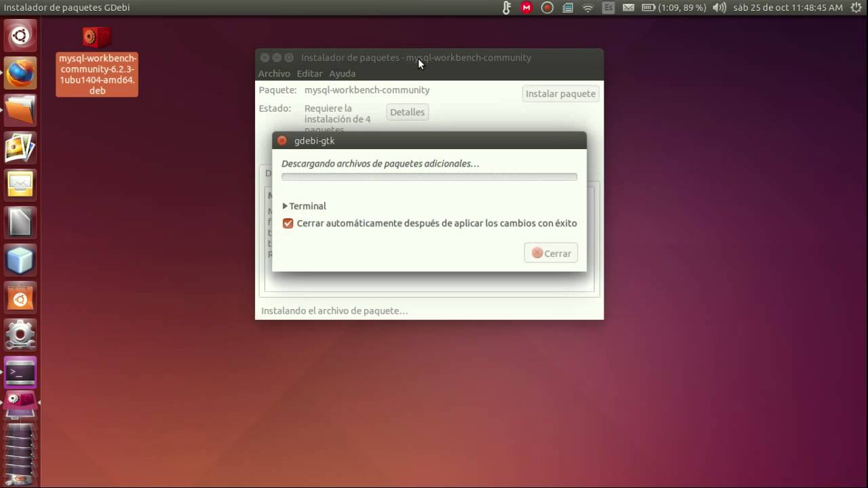The image size is (868, 488).
Task: Open Ubuntu Software Center from launcher
Action: click(20, 296)
